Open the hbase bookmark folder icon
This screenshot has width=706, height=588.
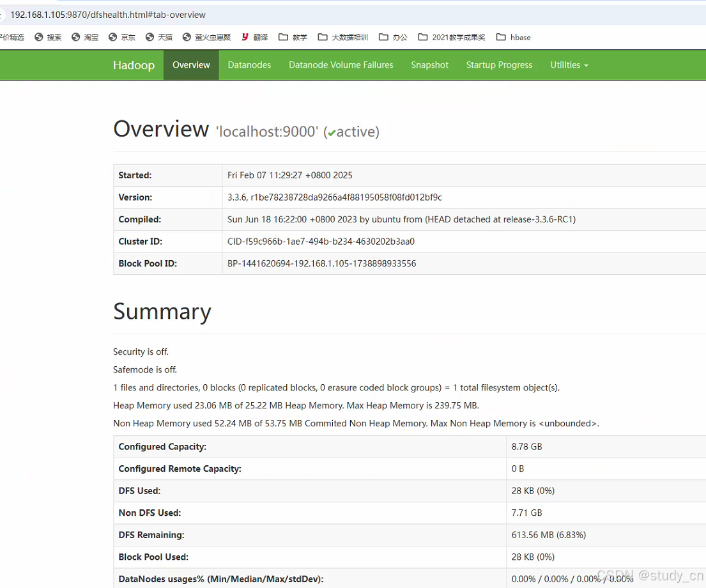[501, 37]
